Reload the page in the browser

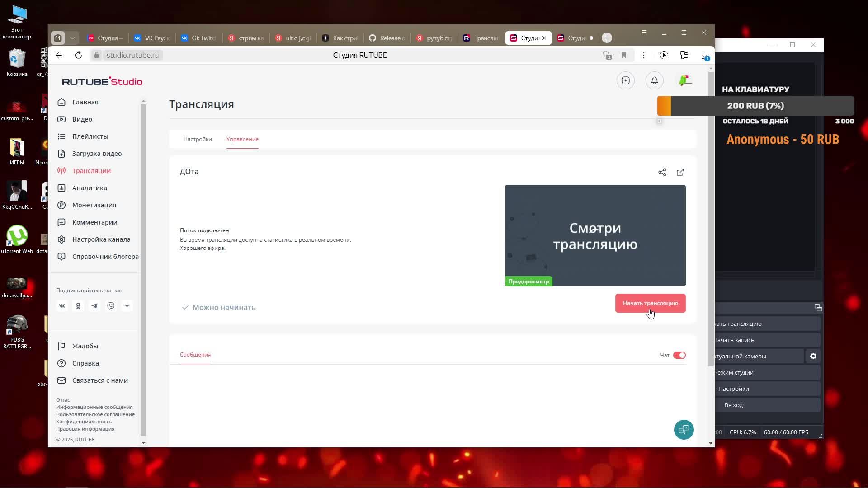point(79,55)
